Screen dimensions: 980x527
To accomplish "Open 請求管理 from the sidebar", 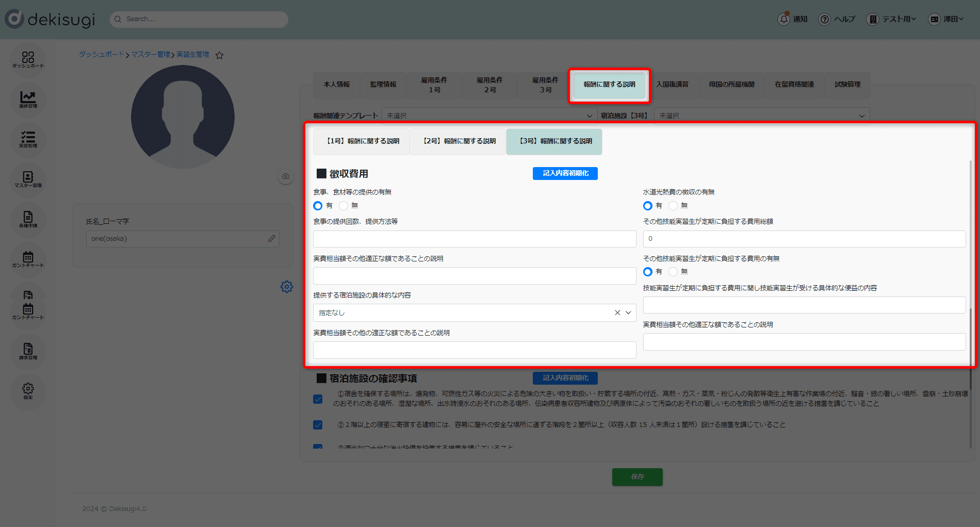I will tap(28, 351).
